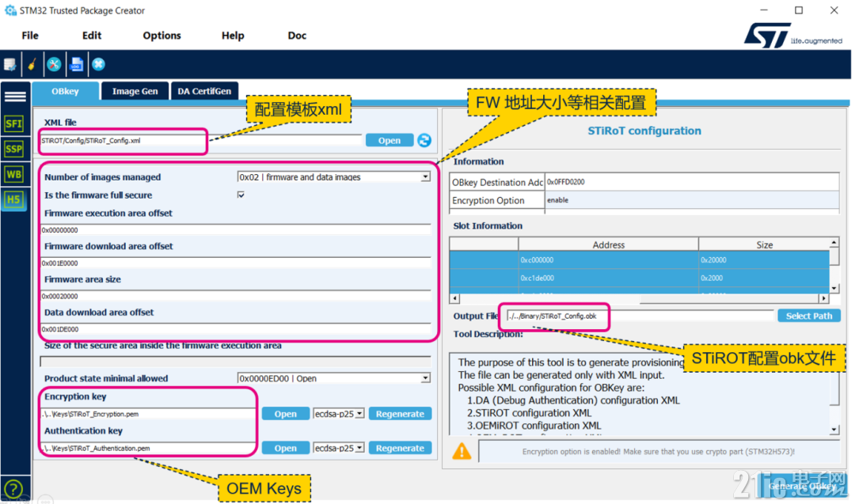This screenshot has width=855, height=504.
Task: Click the Output File path field
Action: click(640, 316)
